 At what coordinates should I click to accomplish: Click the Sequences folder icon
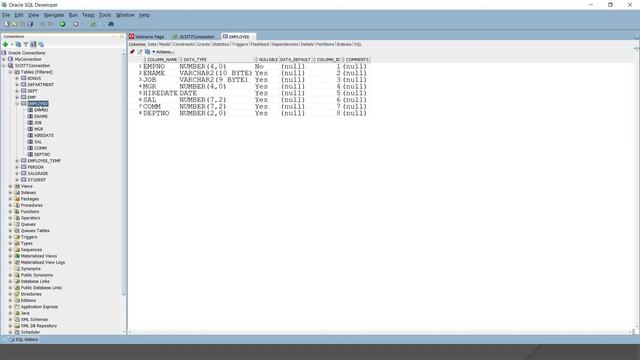[x=17, y=249]
